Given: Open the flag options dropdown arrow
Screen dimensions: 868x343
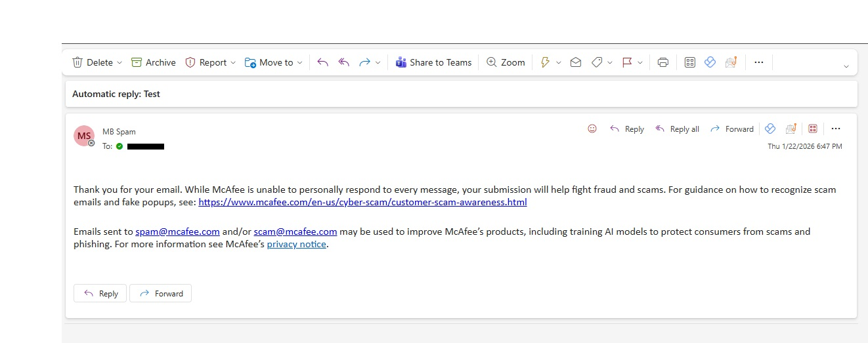Looking at the screenshot, I should point(640,63).
